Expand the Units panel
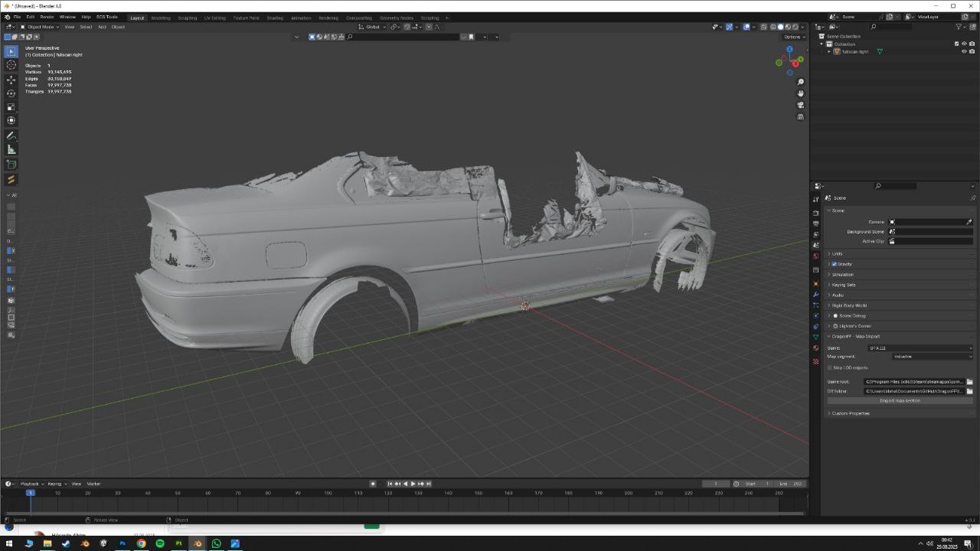The image size is (980, 551). tap(837, 253)
